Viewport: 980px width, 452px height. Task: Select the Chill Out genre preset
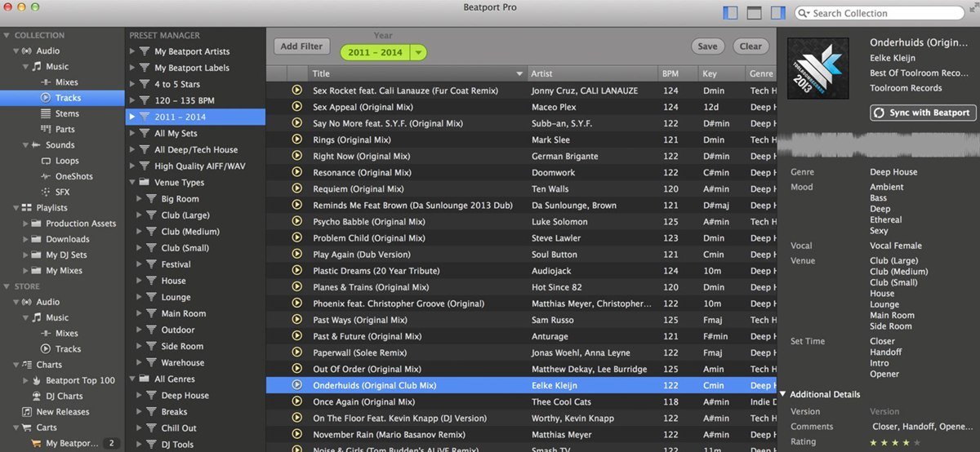(x=179, y=428)
